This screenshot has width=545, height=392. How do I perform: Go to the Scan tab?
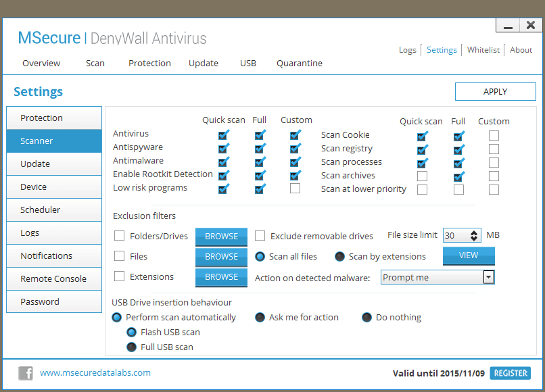coord(95,64)
